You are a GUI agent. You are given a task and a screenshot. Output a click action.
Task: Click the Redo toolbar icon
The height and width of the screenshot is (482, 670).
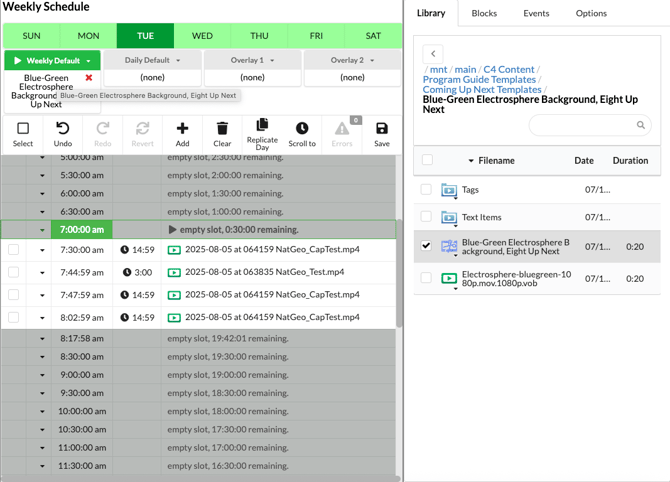click(x=103, y=129)
